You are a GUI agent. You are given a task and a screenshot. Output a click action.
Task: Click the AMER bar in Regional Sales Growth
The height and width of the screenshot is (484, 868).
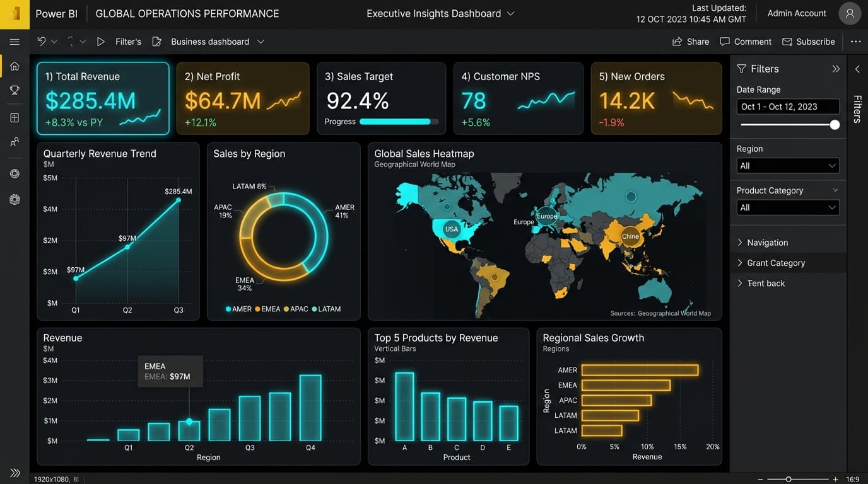click(640, 370)
